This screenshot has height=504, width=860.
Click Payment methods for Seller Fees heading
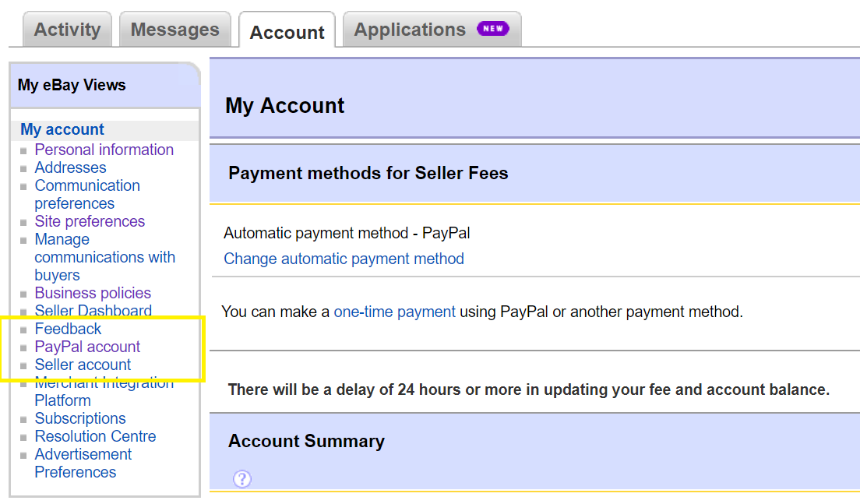pos(368,173)
